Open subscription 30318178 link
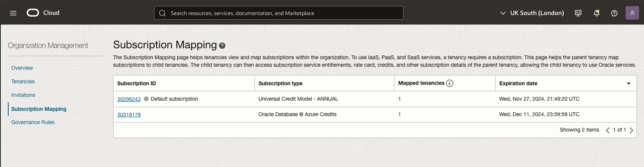The width and height of the screenshot is (644, 167). coord(129,115)
